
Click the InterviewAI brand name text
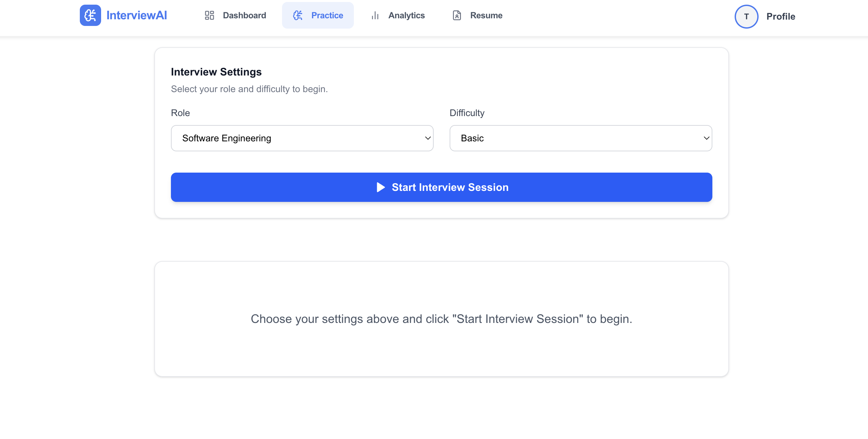pos(136,16)
